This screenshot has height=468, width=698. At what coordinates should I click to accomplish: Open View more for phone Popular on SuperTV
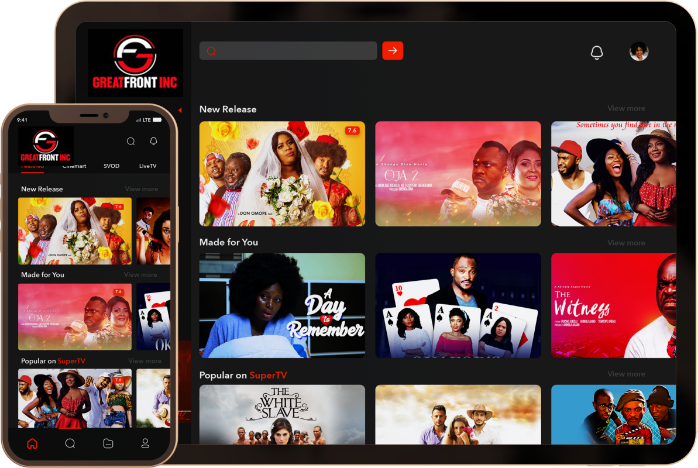(145, 361)
